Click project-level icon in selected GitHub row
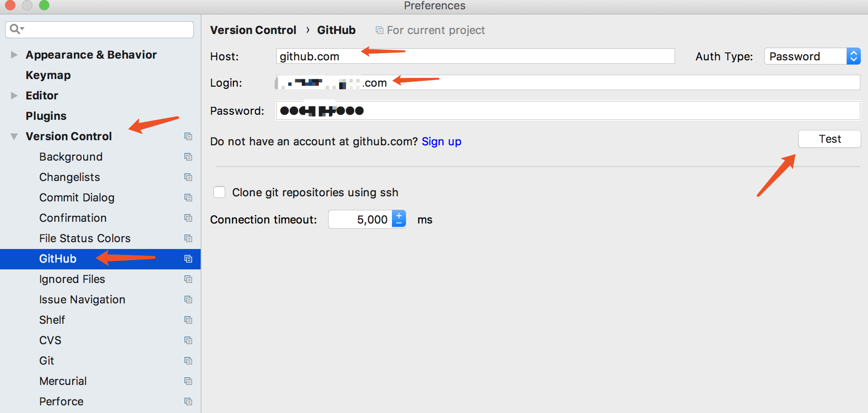The height and width of the screenshot is (413, 868). pos(188,259)
